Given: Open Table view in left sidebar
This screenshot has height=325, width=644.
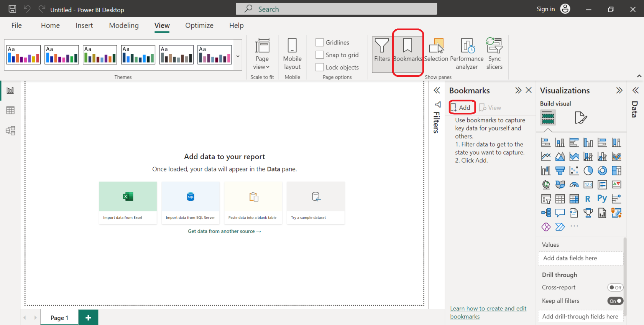Looking at the screenshot, I should point(10,111).
